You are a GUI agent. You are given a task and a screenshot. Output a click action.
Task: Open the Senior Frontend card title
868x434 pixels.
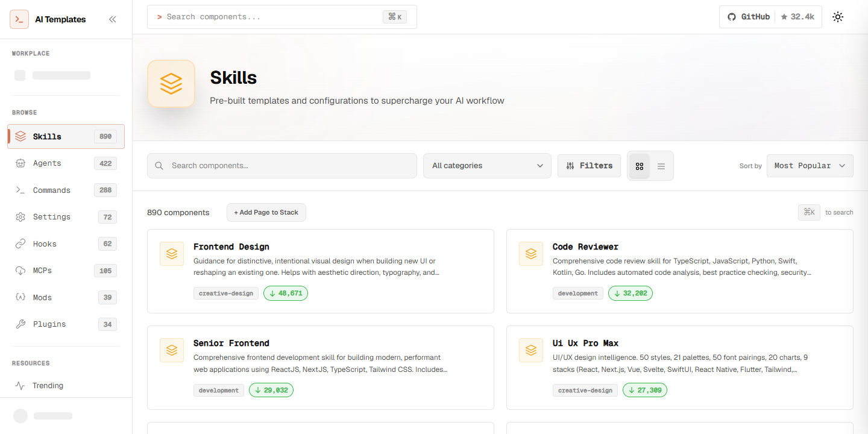click(231, 343)
